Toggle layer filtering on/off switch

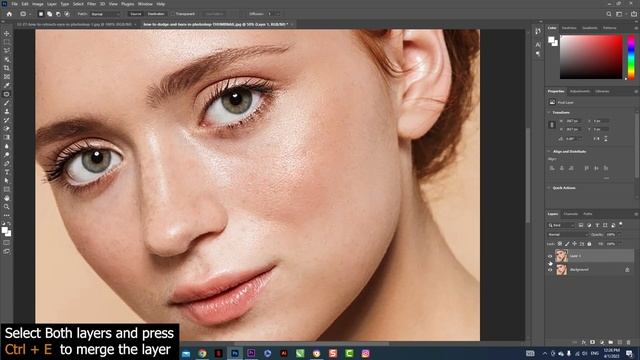621,224
